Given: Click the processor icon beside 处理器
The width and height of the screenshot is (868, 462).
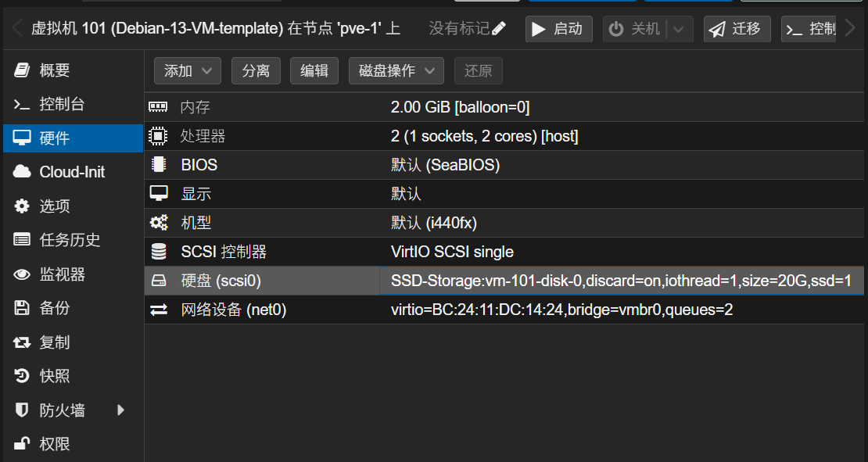Looking at the screenshot, I should (159, 135).
